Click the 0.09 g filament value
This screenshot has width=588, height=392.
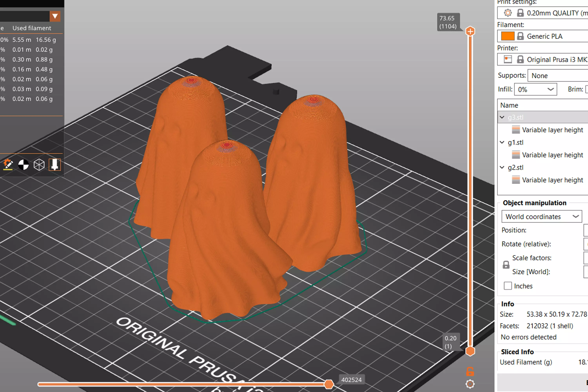[x=44, y=89]
